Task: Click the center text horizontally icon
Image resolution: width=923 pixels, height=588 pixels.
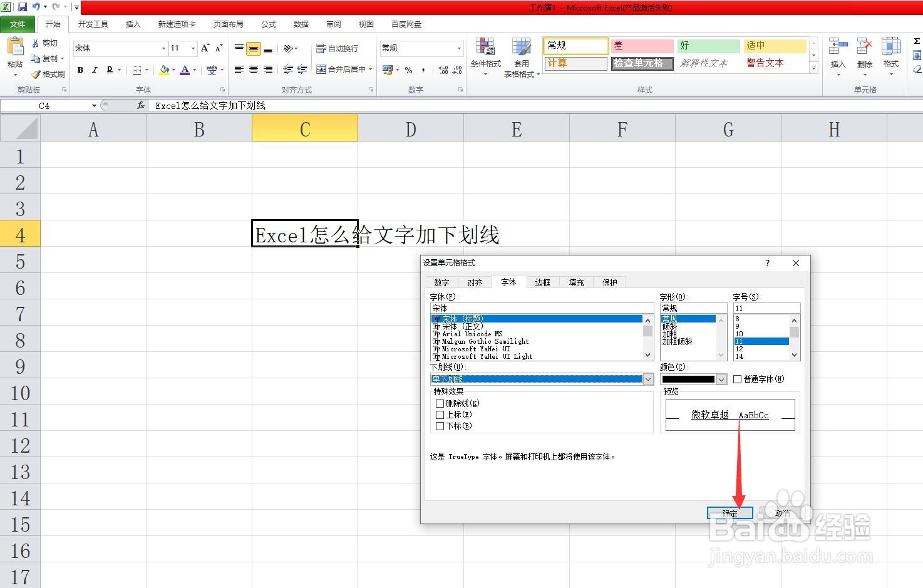Action: [254, 70]
